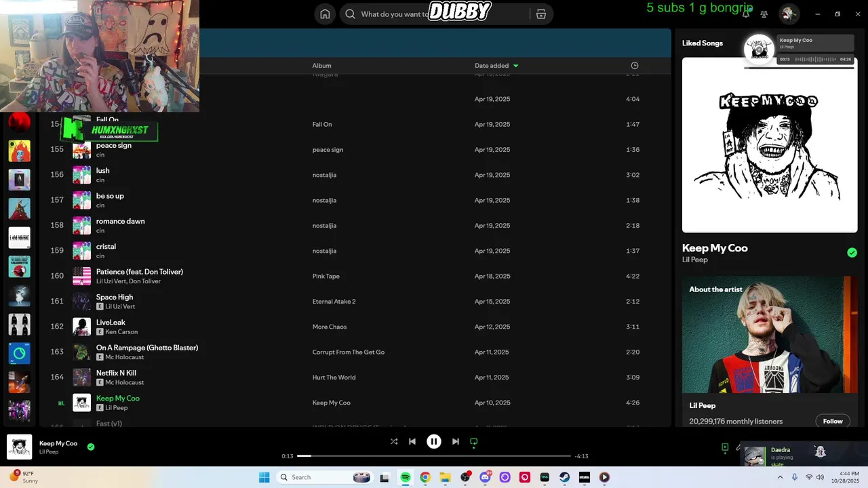Image resolution: width=868 pixels, height=488 pixels.
Task: Show hidden system tray icons
Action: [780, 477]
